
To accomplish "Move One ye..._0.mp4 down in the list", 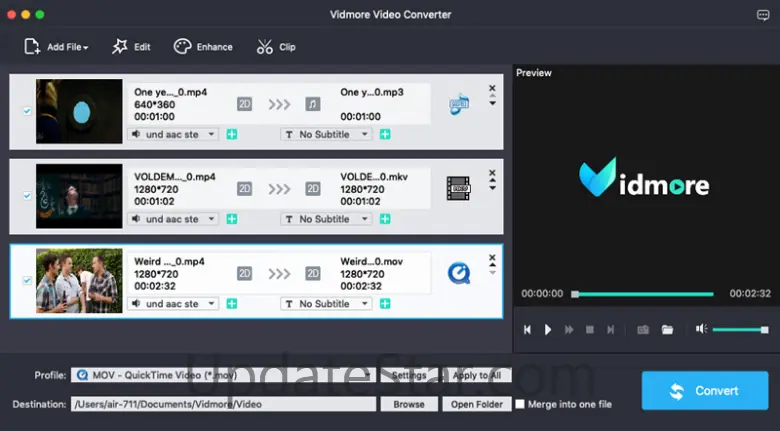I will coord(492,104).
